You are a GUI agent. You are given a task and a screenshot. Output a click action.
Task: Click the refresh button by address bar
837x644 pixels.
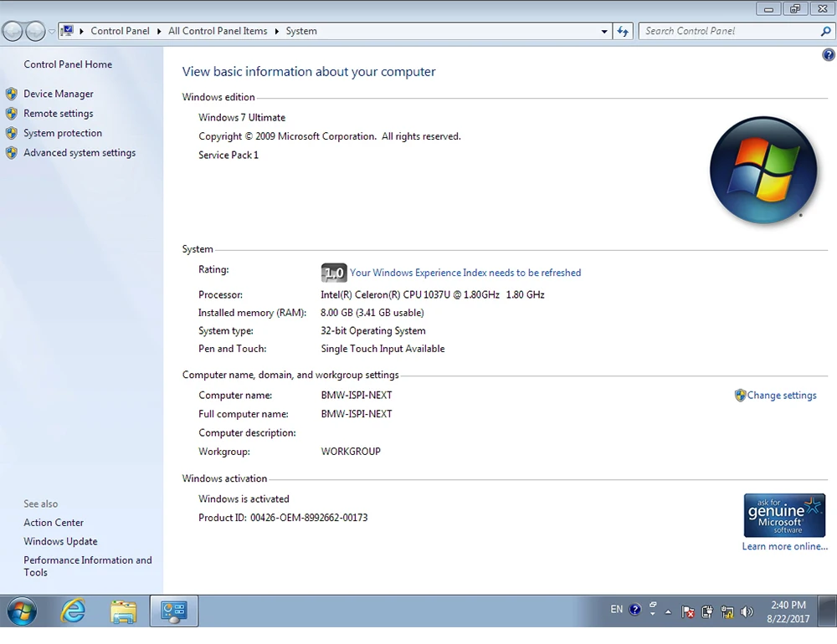623,32
